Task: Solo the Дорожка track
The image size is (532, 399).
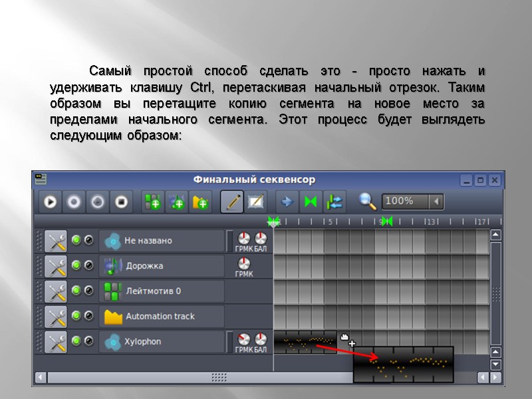Action: point(88,265)
